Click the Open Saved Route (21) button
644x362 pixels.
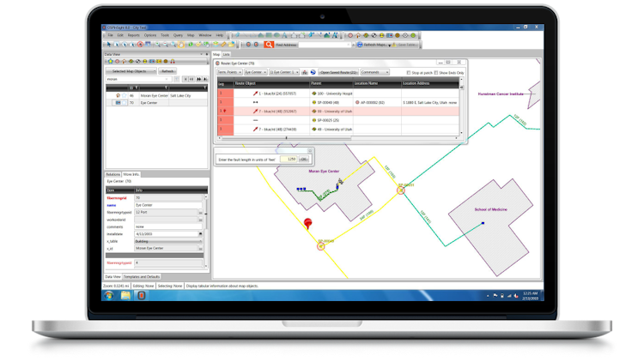[338, 72]
